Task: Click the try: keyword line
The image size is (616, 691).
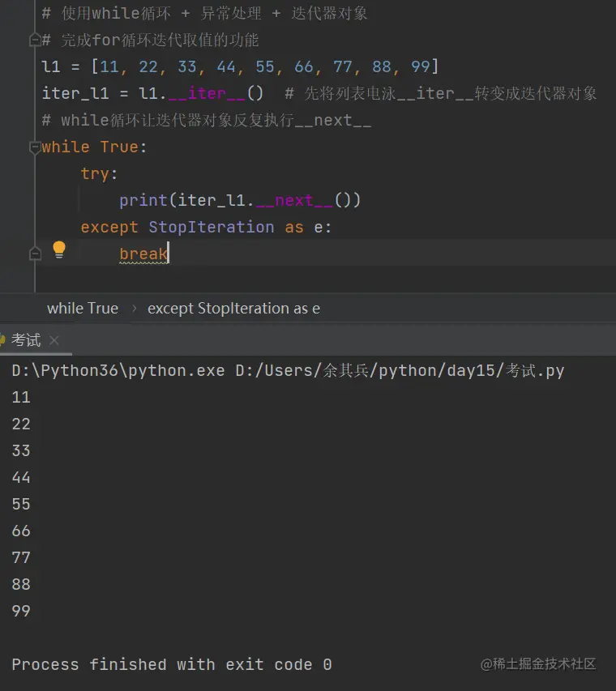Action: tap(99, 173)
